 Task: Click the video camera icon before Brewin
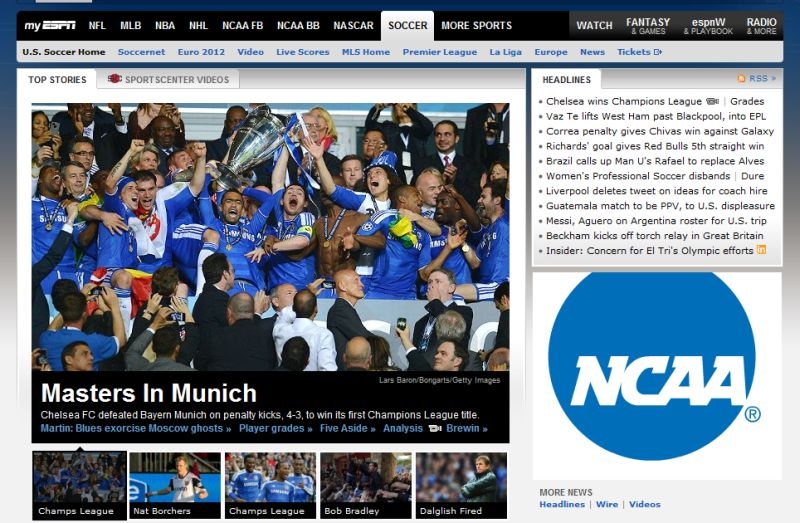point(435,428)
